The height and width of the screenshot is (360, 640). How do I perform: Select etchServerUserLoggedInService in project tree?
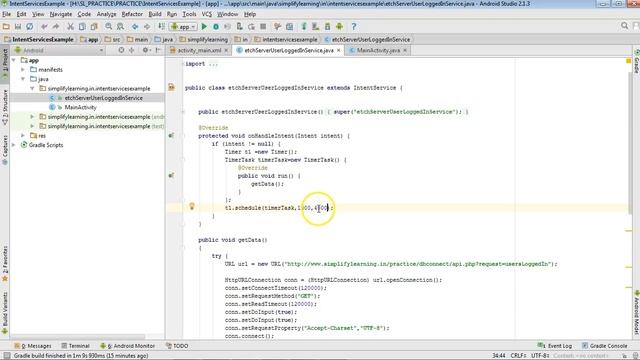coord(104,98)
